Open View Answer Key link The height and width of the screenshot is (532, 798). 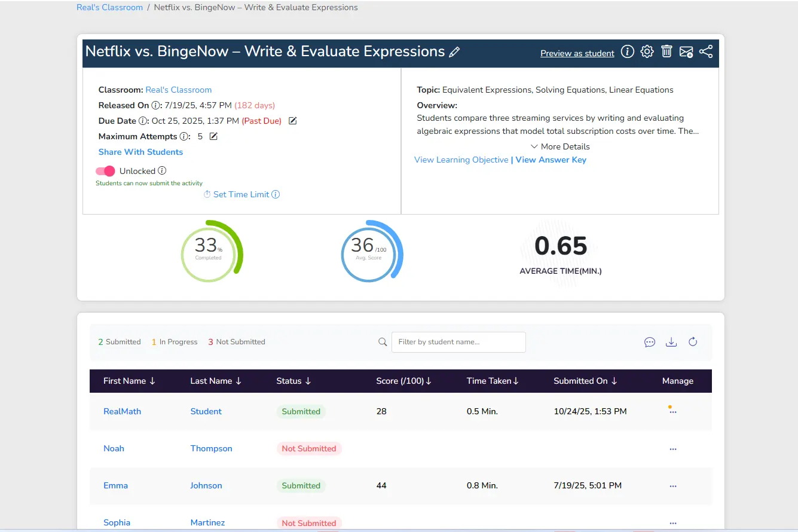[x=551, y=160]
